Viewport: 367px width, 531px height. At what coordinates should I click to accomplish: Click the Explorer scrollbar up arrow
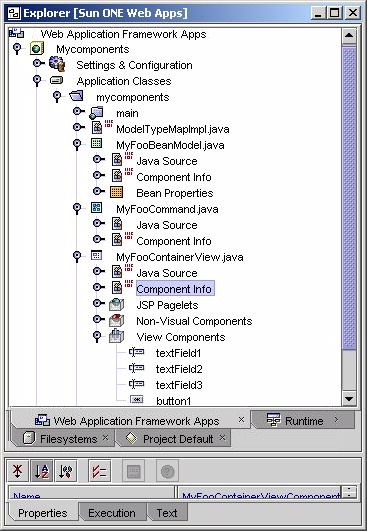(349, 35)
